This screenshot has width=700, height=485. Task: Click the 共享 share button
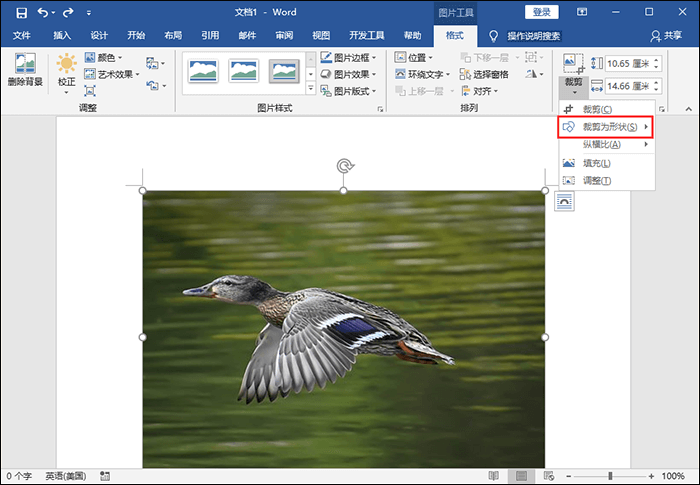(666, 36)
